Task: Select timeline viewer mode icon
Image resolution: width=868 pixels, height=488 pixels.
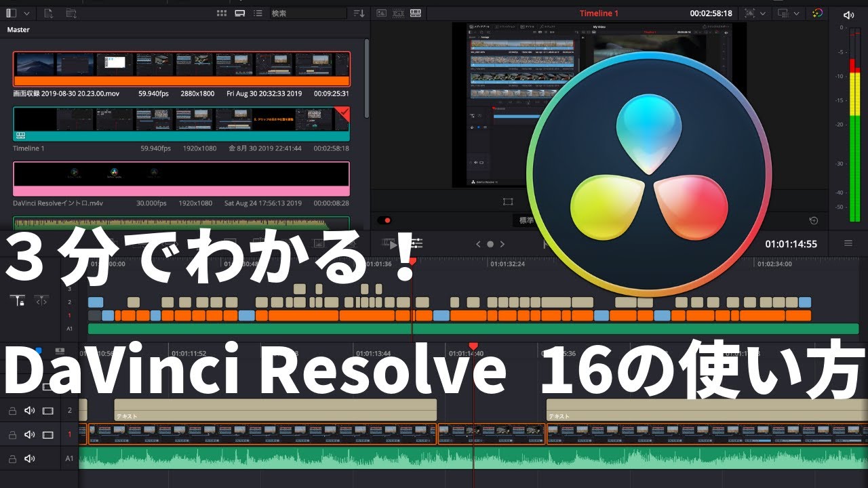Action: coord(415,13)
